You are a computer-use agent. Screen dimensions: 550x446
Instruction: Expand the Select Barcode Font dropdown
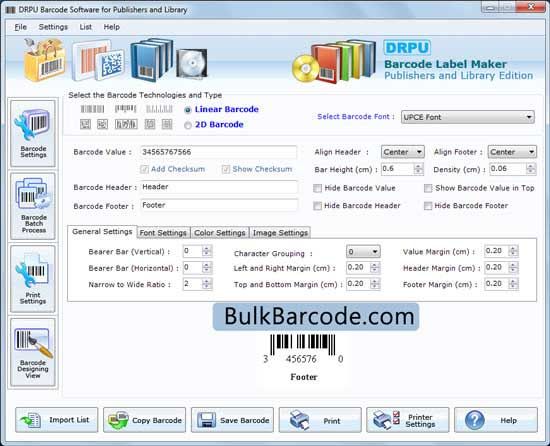(x=468, y=117)
